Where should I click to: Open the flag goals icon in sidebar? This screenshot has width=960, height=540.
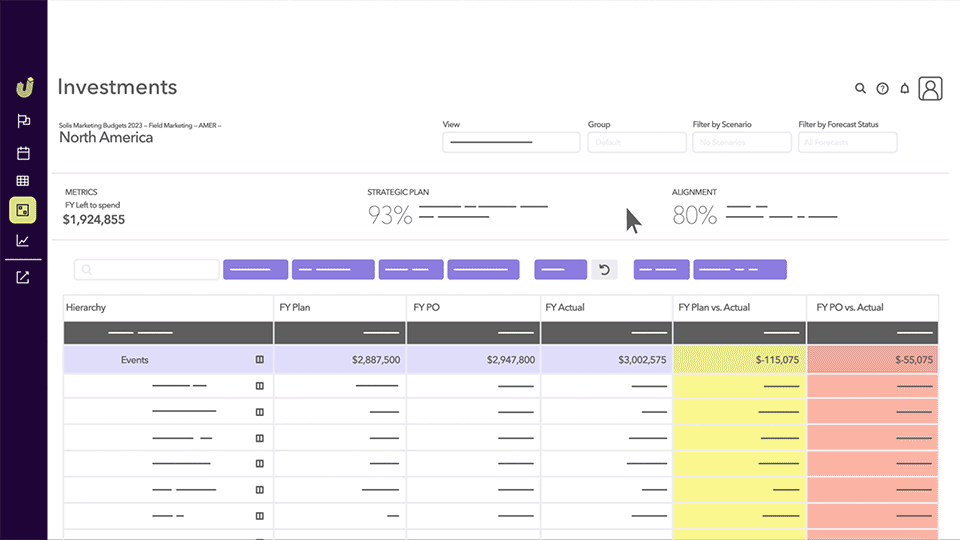(x=23, y=121)
